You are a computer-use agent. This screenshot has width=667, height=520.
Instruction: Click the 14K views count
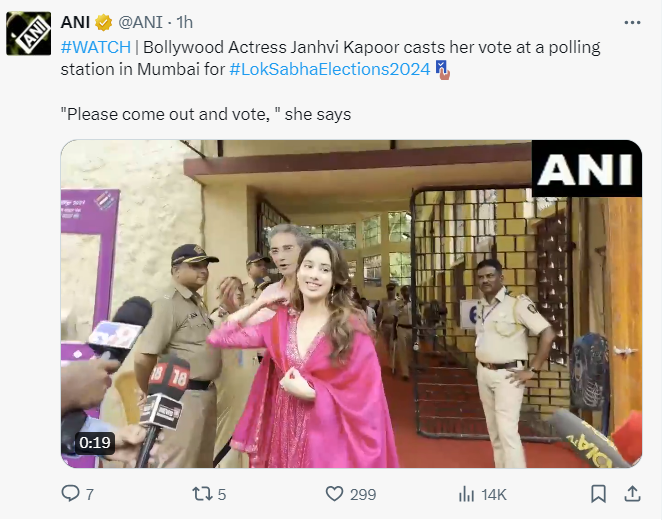pyautogui.click(x=494, y=494)
